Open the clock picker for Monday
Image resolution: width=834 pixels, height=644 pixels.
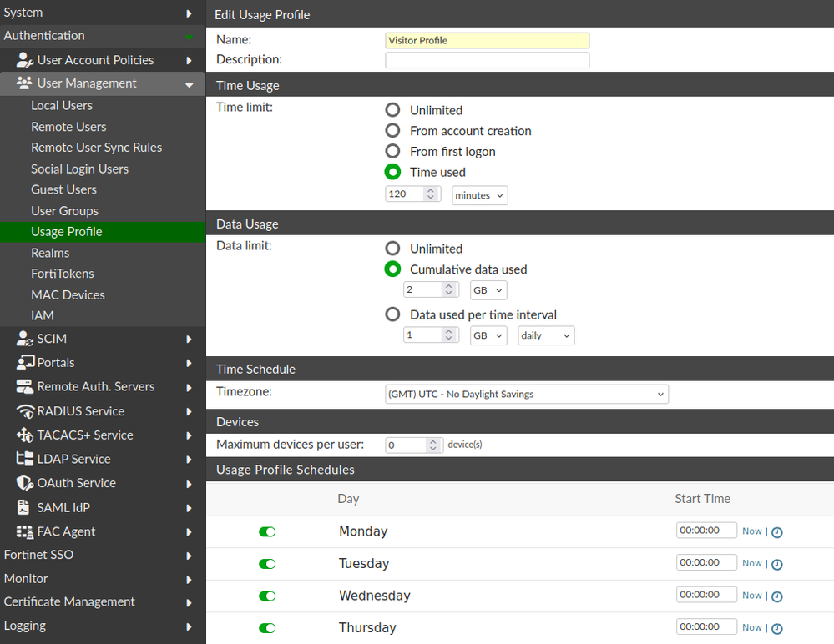(x=776, y=532)
